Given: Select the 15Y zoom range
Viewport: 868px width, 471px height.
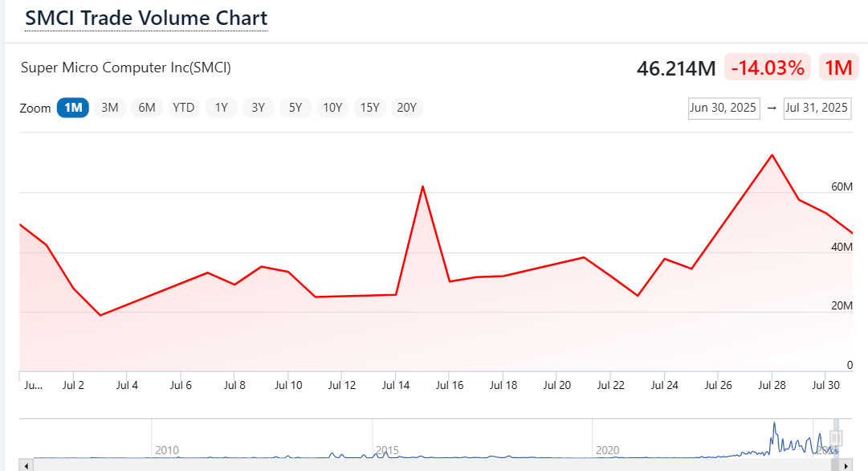Looking at the screenshot, I should 370,108.
